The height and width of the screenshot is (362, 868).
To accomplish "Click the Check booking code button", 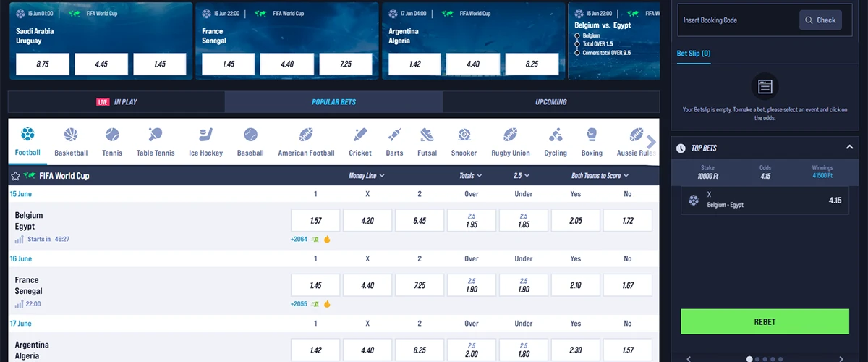I will coord(820,20).
